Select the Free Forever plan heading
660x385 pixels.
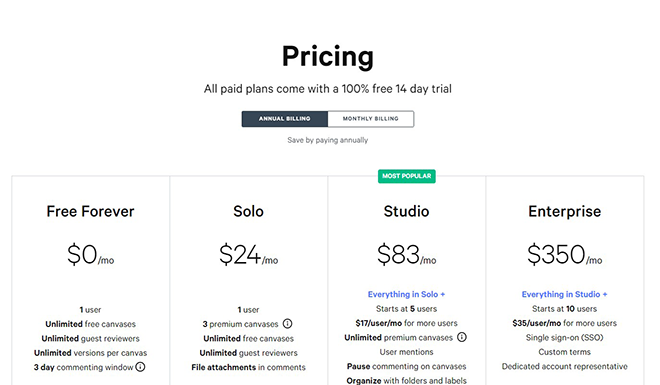[90, 211]
